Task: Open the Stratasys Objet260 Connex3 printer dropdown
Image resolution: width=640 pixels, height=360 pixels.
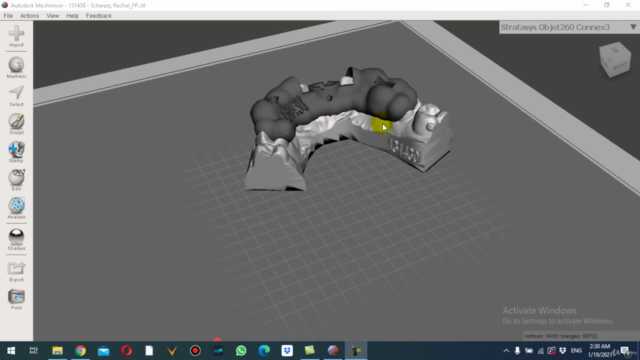Action: pyautogui.click(x=569, y=27)
